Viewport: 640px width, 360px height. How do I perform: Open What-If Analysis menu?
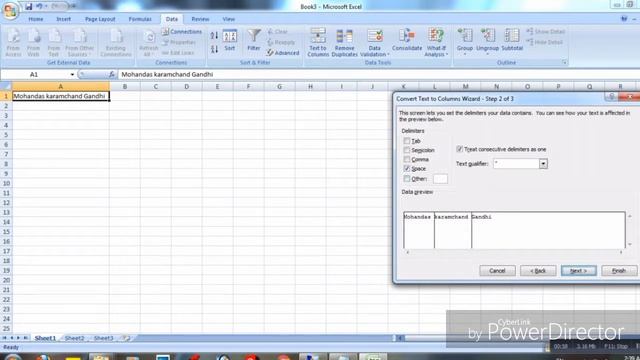point(436,42)
